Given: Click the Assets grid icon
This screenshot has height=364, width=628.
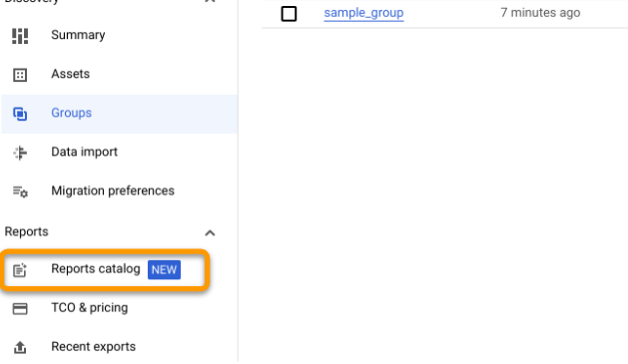Looking at the screenshot, I should point(20,75).
